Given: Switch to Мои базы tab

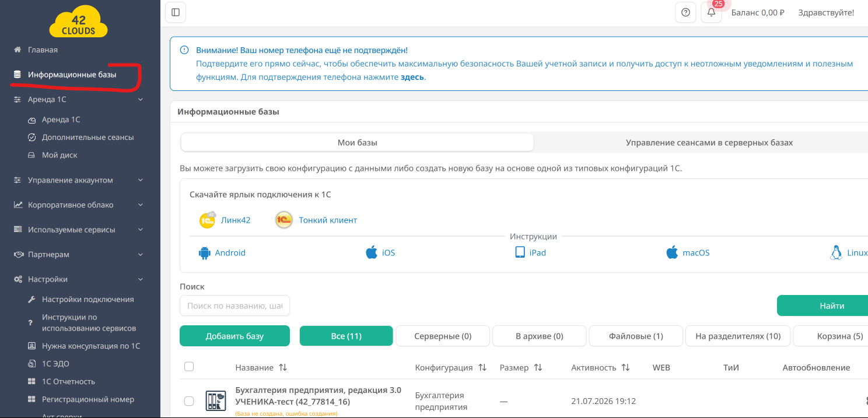Looking at the screenshot, I should (358, 142).
